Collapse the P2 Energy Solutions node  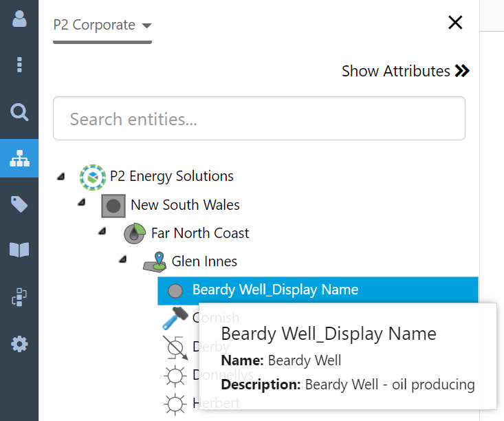pos(61,176)
